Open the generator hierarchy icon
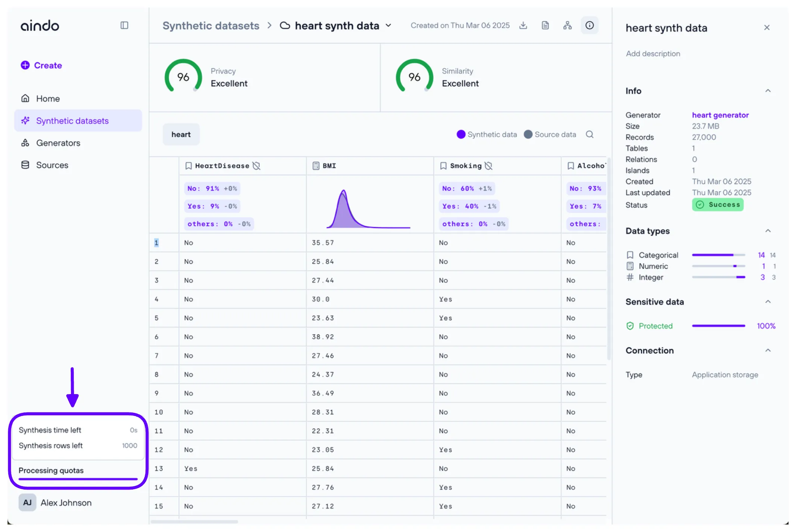 click(567, 26)
